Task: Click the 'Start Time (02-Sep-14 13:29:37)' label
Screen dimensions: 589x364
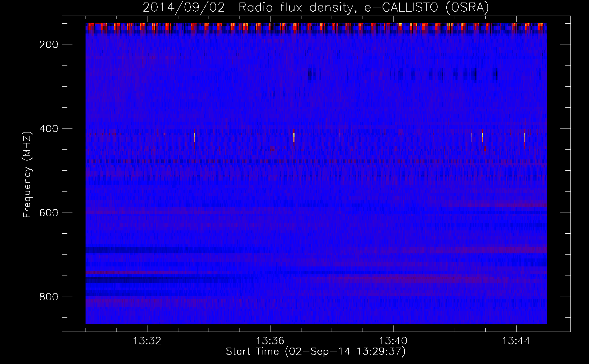Action: click(x=316, y=352)
